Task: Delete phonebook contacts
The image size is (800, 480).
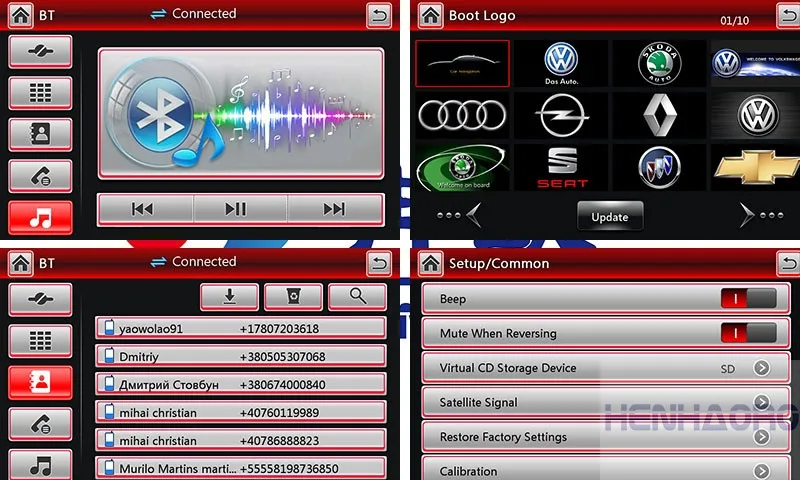Action: [x=293, y=296]
